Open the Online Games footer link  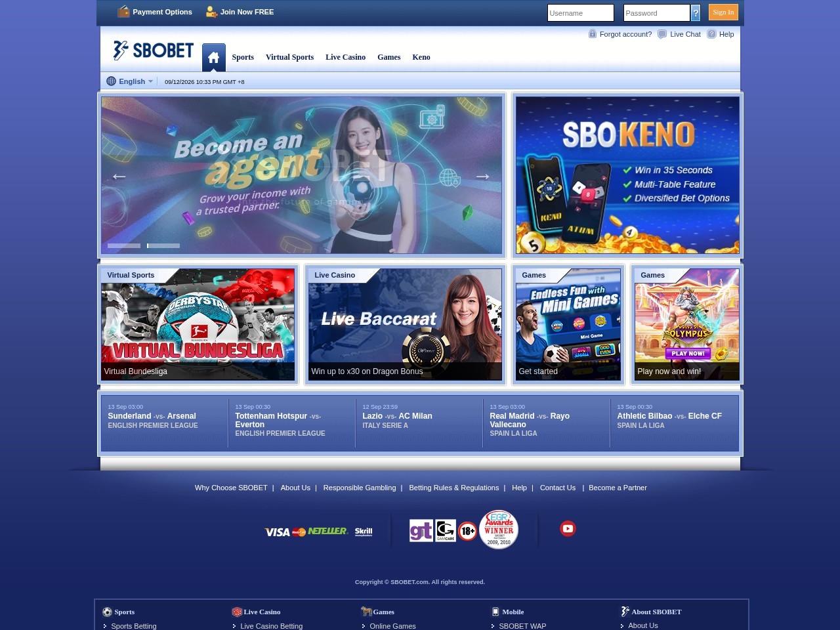coord(392,626)
